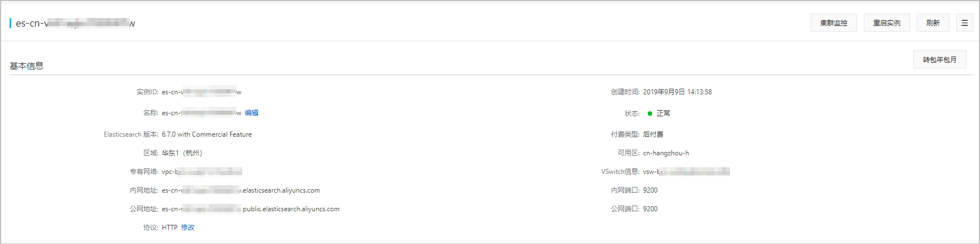Screen dimensions: 980x244
Task: Click the 基本信息 section heading
Action: point(27,66)
